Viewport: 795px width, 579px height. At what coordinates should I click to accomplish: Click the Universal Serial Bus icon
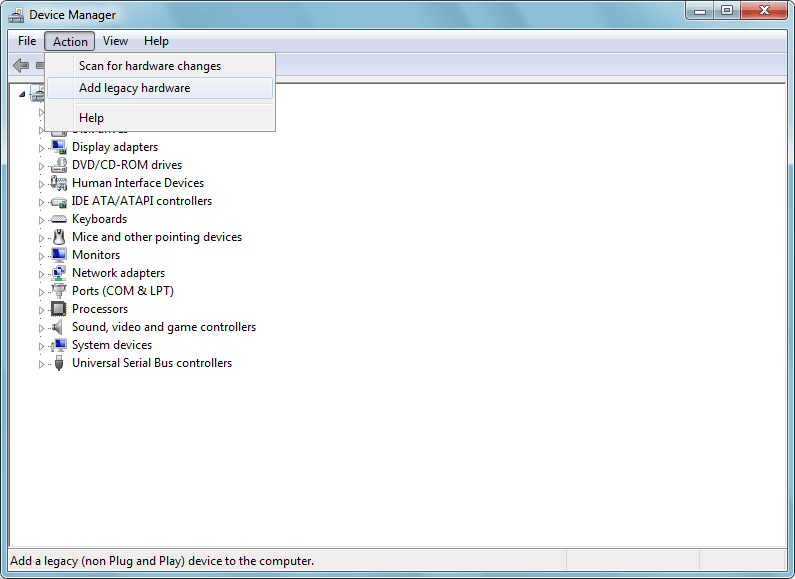click(59, 363)
